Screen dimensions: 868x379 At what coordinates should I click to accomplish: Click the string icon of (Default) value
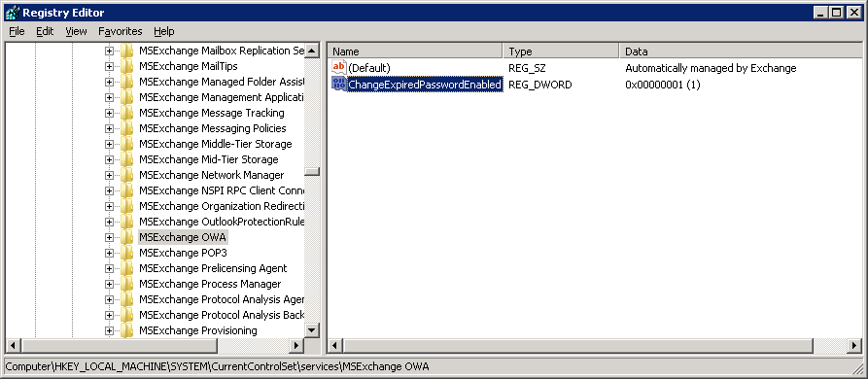pyautogui.click(x=339, y=68)
